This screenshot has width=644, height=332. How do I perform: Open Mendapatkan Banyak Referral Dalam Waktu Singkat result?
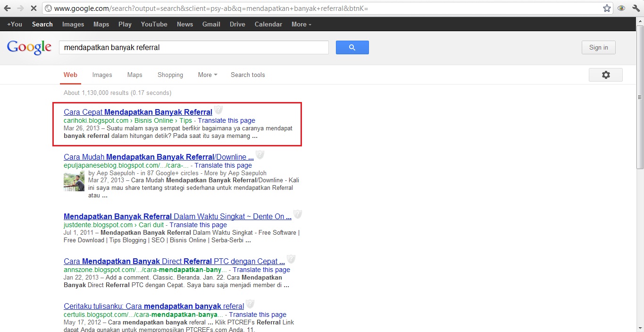click(177, 216)
